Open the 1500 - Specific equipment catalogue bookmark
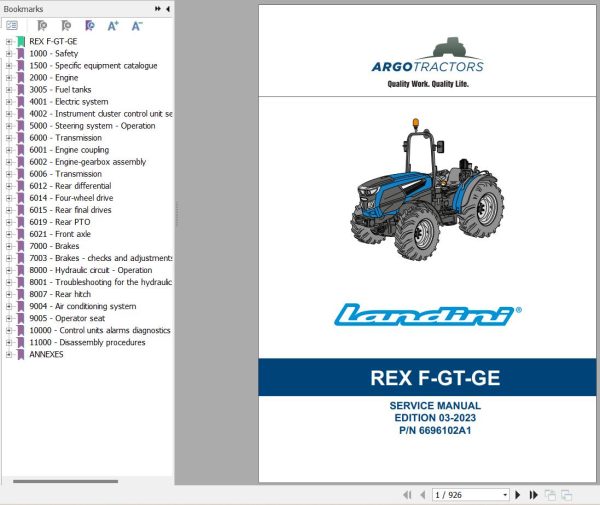 (x=93, y=65)
